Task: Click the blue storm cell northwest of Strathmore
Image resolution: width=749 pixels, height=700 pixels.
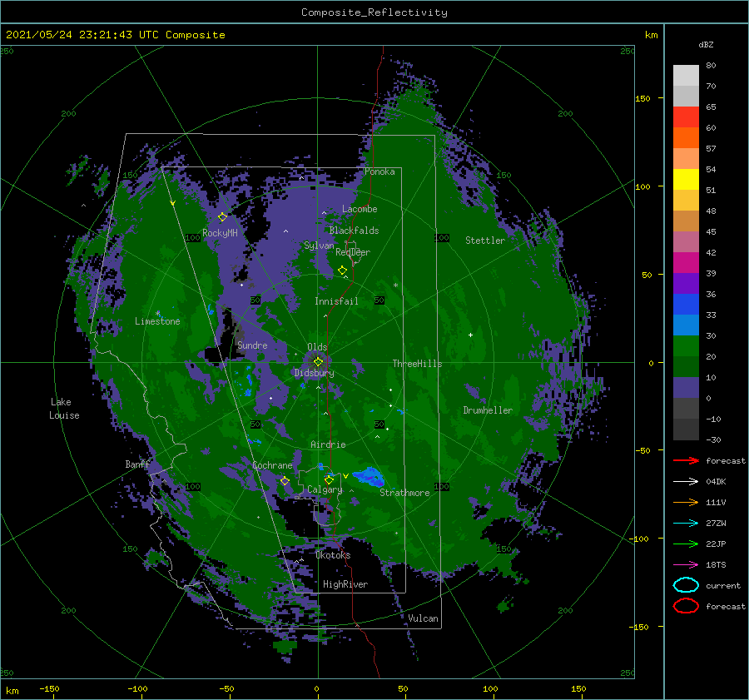Action: pyautogui.click(x=369, y=476)
